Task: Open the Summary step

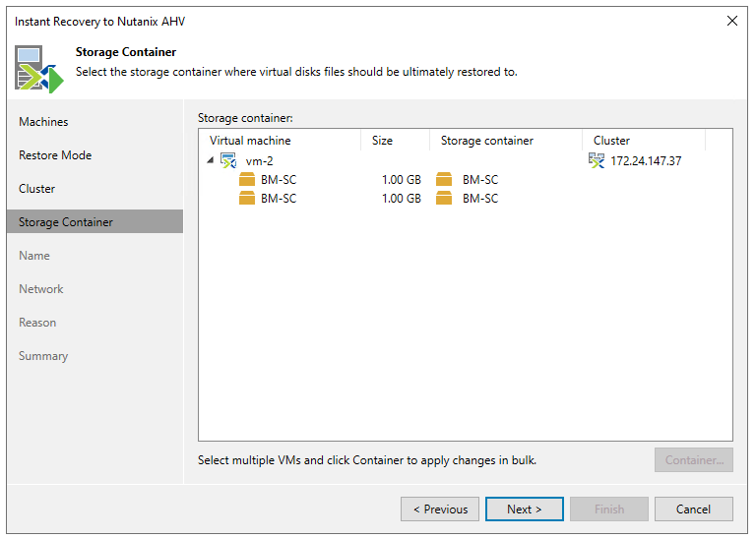Action: point(43,356)
